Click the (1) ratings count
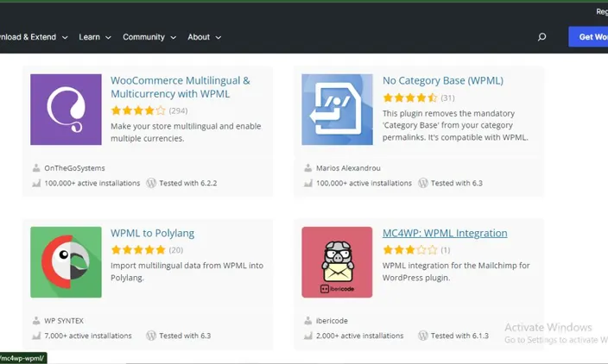 (446, 250)
